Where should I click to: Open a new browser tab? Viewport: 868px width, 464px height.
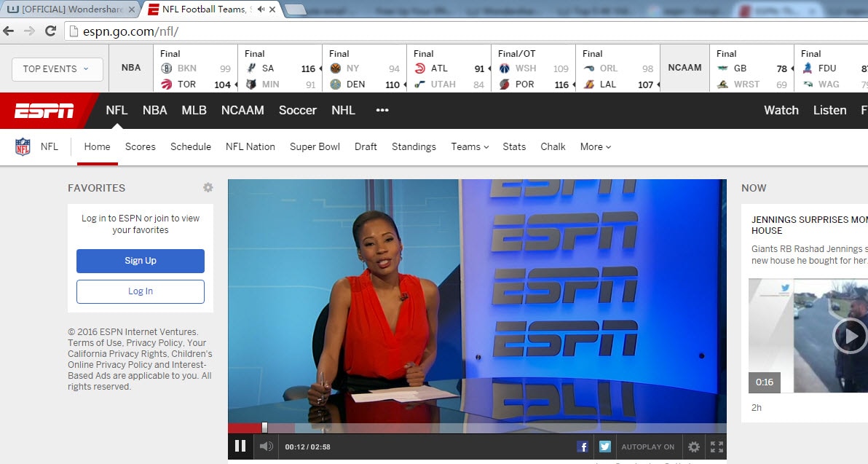point(295,9)
